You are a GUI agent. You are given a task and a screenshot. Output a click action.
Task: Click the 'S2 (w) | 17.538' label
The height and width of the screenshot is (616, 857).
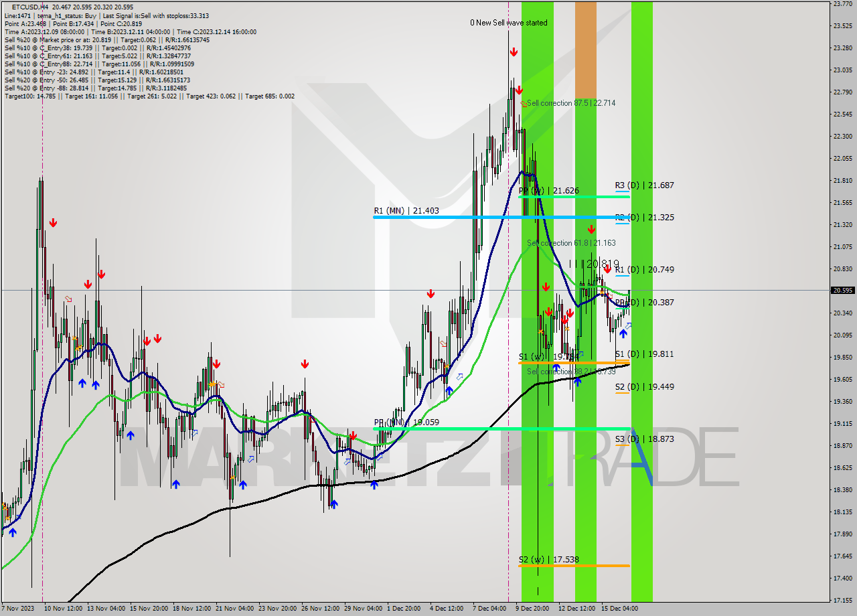tap(549, 559)
